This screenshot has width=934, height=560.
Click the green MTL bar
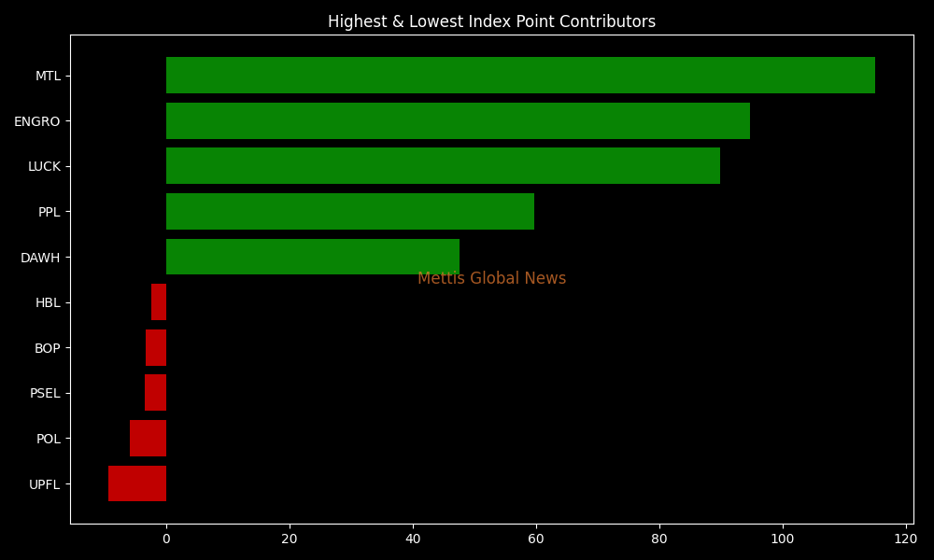coord(520,76)
